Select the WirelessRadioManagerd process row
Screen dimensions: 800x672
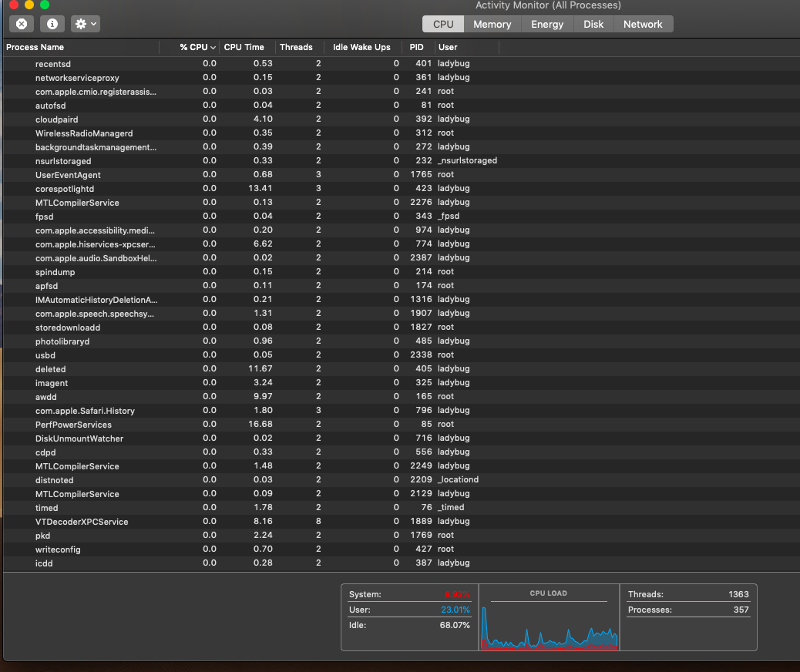(402, 133)
